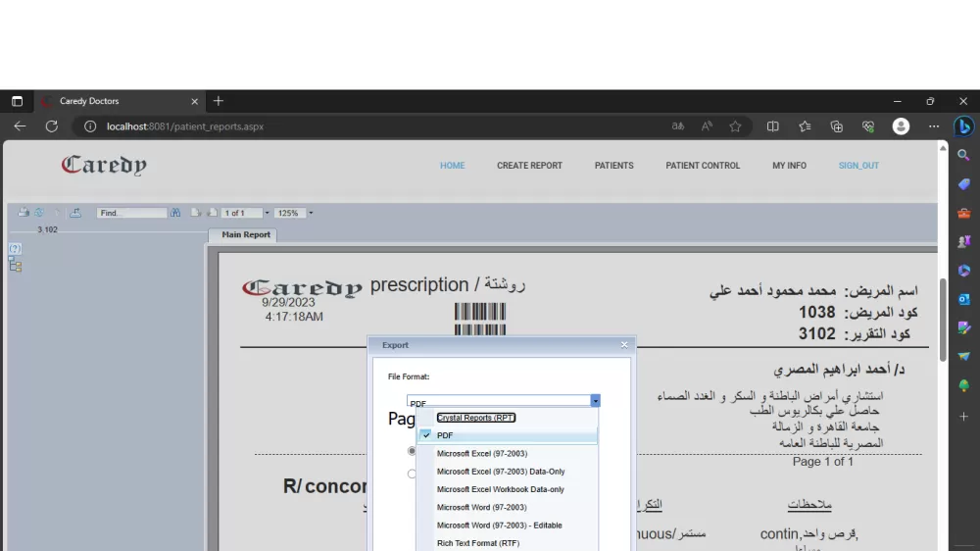Click the SIGN_OUT link

858,166
